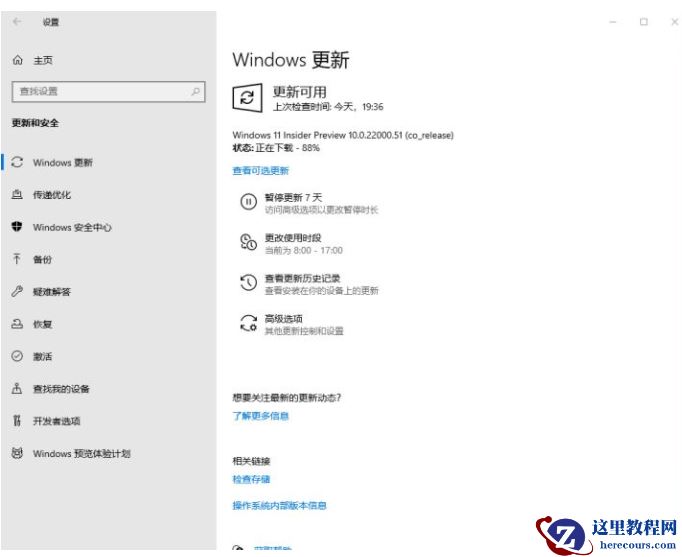This screenshot has height=557, width=682.
Task: Click the 相关链接 heading
Action: pos(251,461)
